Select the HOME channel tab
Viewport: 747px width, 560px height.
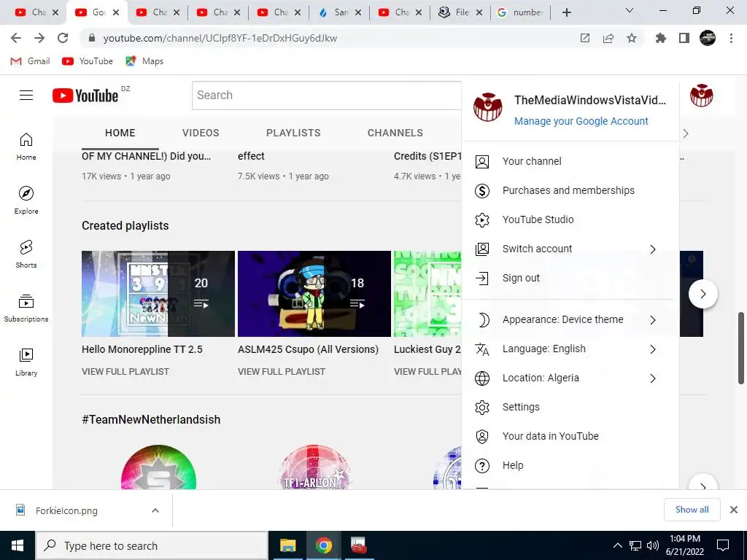(120, 133)
